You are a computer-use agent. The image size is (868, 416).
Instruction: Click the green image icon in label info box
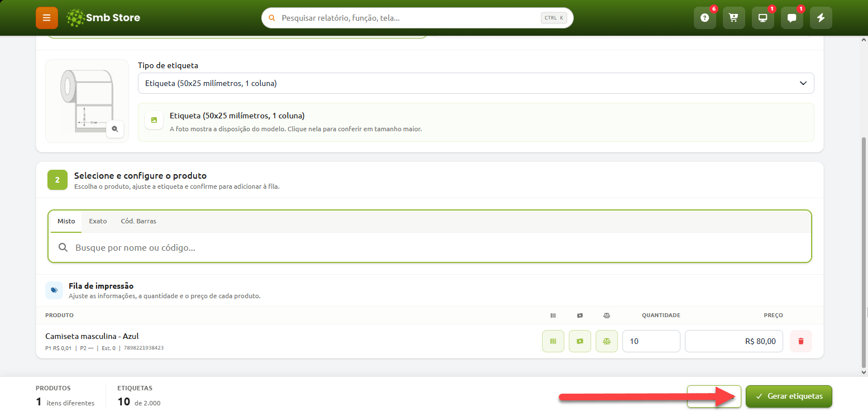[154, 120]
